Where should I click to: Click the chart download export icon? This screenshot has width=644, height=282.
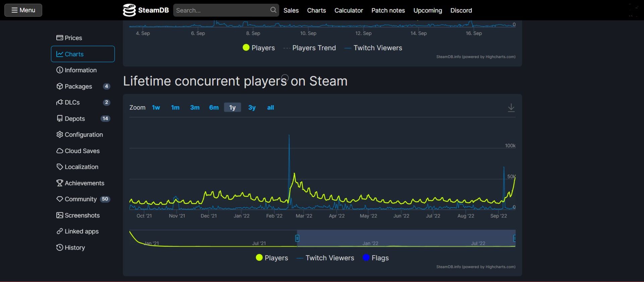pos(511,108)
